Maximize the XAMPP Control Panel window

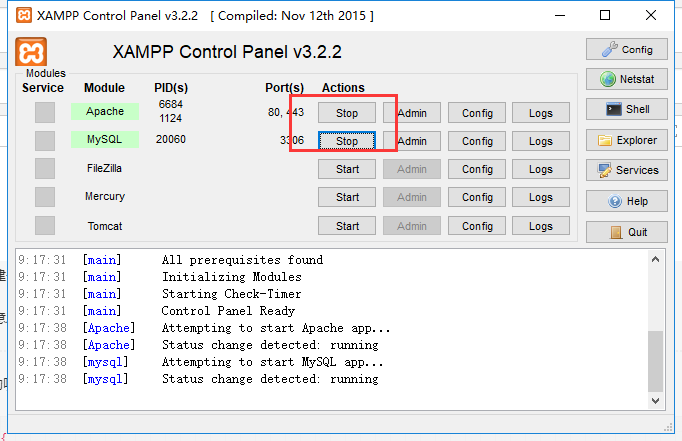tap(605, 16)
